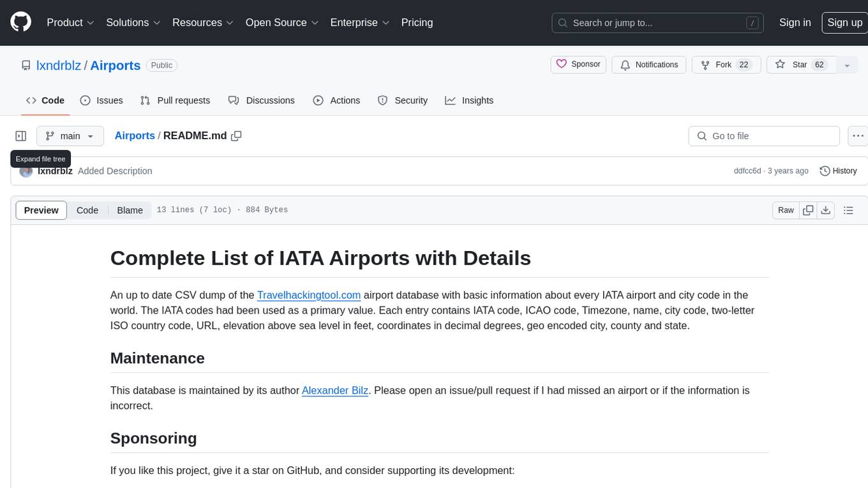
Task: Switch to the Actions tab
Action: (x=336, y=100)
